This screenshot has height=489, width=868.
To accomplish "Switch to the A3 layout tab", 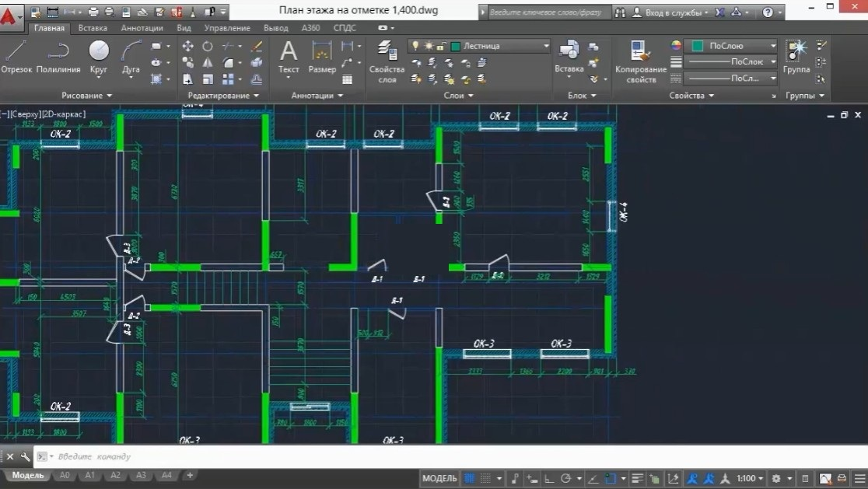I will click(x=141, y=475).
